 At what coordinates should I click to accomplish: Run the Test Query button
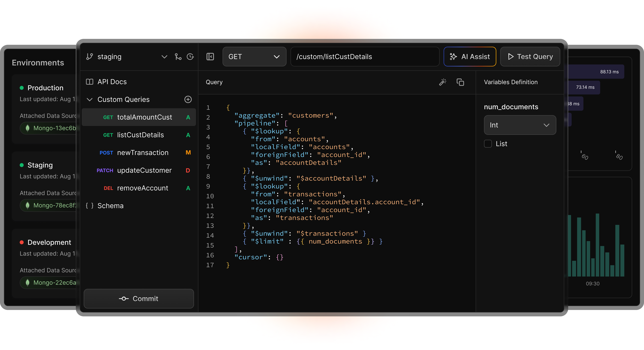(x=530, y=57)
